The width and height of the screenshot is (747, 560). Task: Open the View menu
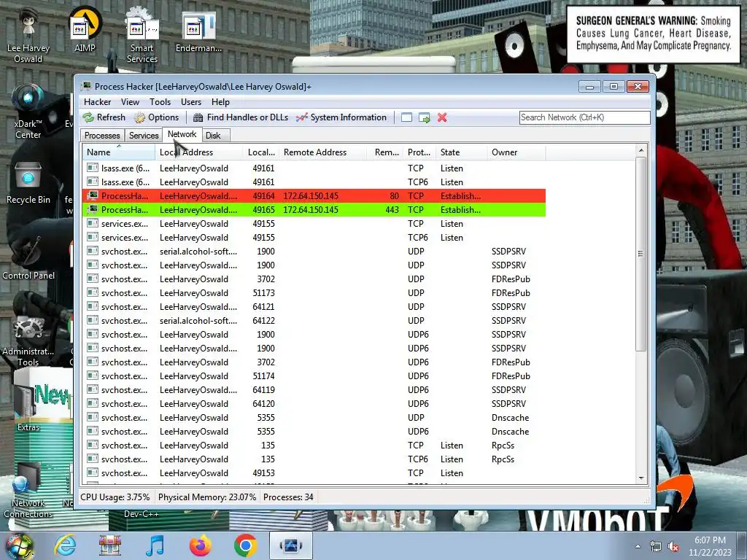click(x=130, y=102)
